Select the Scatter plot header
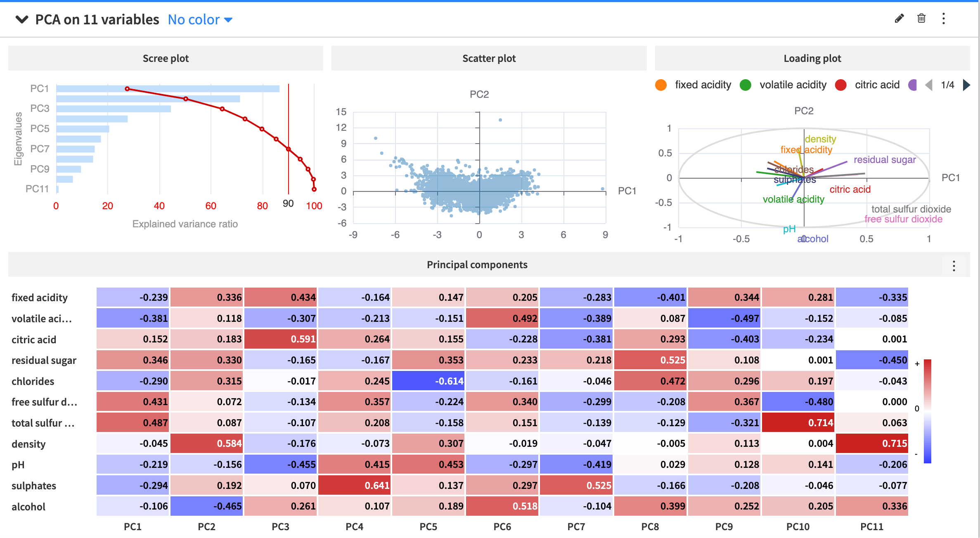980x538 pixels. [x=489, y=58]
